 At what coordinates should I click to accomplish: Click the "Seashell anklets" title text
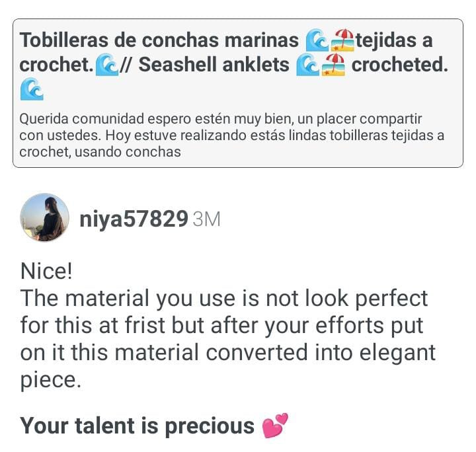214,65
